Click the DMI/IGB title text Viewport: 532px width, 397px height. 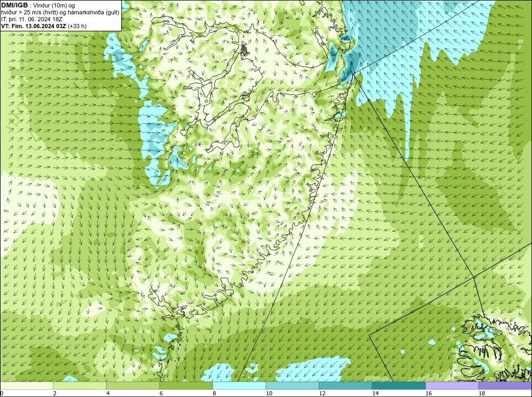(14, 5)
